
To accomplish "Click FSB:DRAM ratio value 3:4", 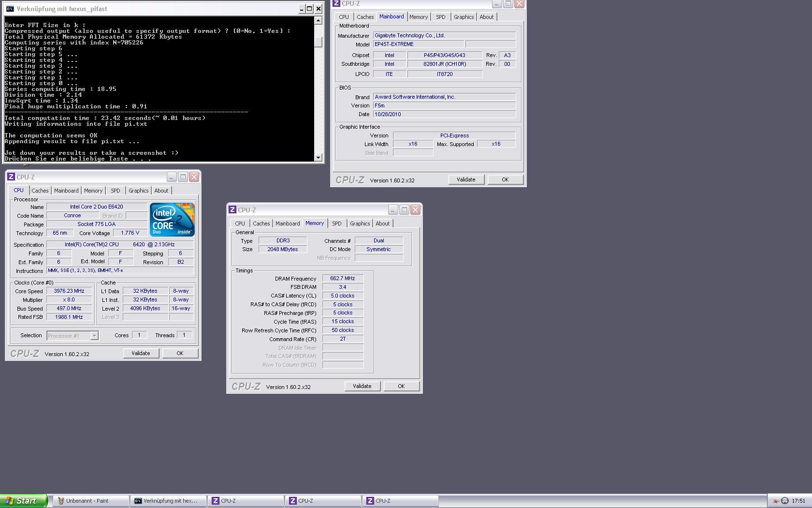I will (343, 287).
